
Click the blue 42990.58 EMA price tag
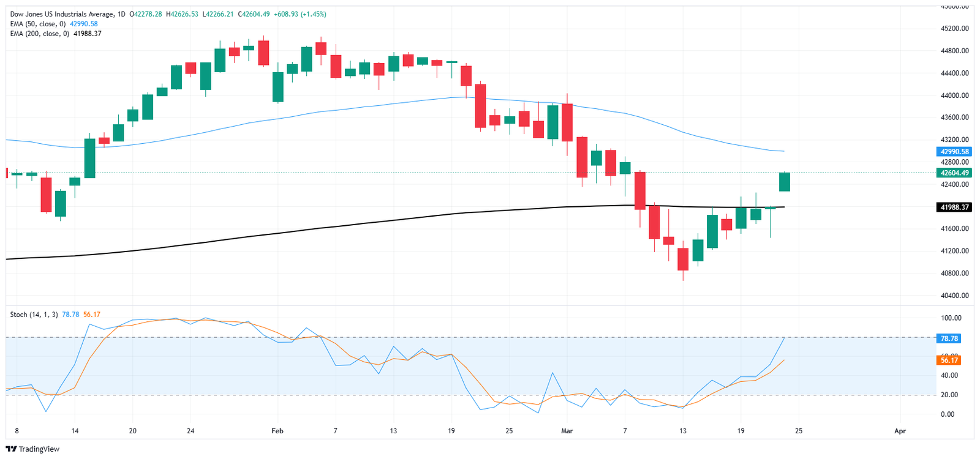click(x=954, y=152)
